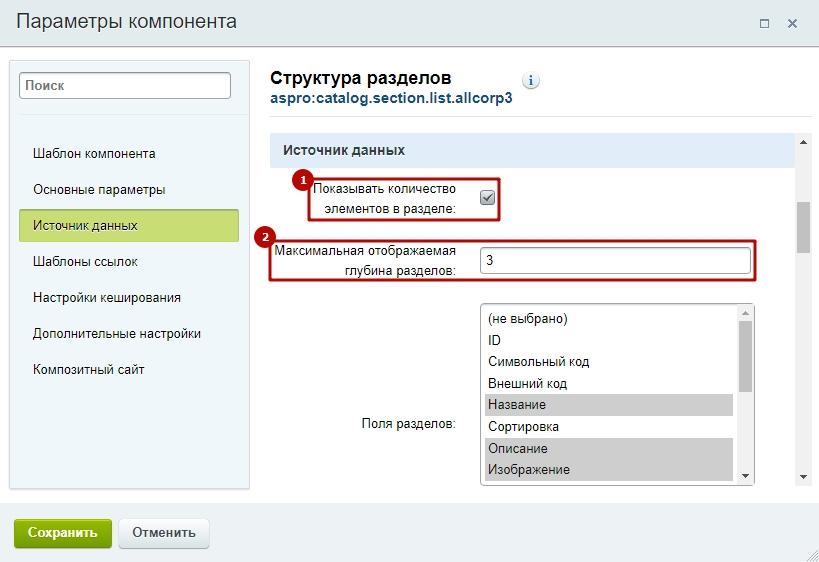Click the green Сохранить button
The image size is (819, 562).
click(63, 533)
